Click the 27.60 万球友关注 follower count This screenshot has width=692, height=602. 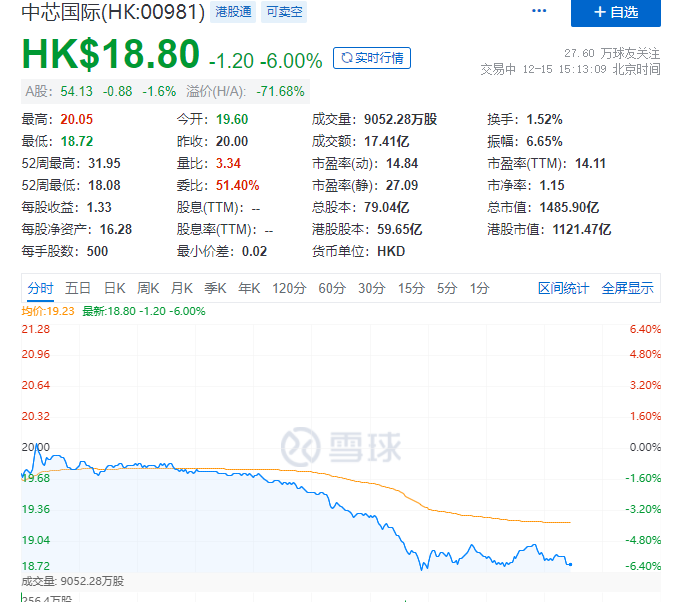[x=612, y=53]
